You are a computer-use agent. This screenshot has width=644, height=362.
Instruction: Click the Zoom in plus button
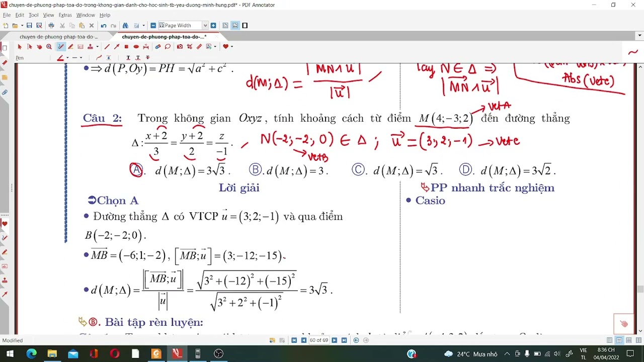(213, 26)
